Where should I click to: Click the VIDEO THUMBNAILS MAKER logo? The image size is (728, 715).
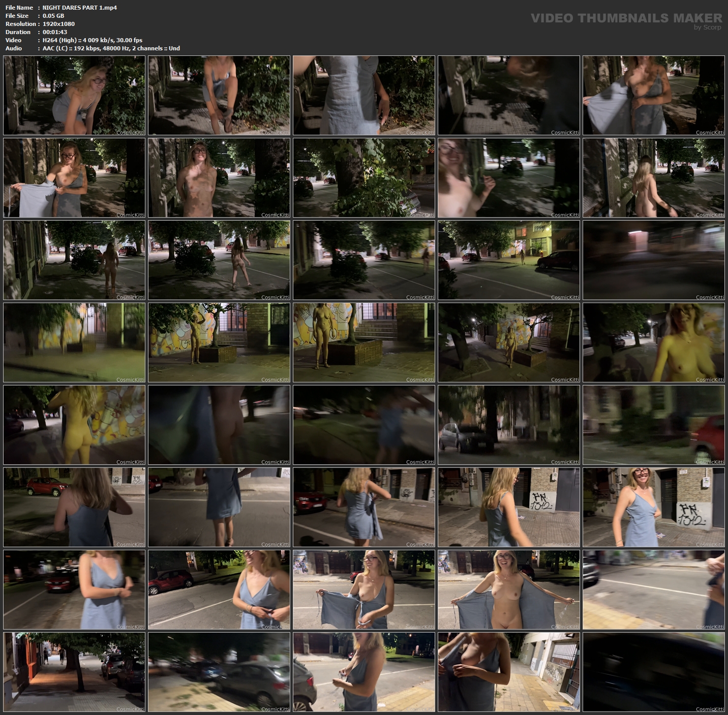(626, 18)
